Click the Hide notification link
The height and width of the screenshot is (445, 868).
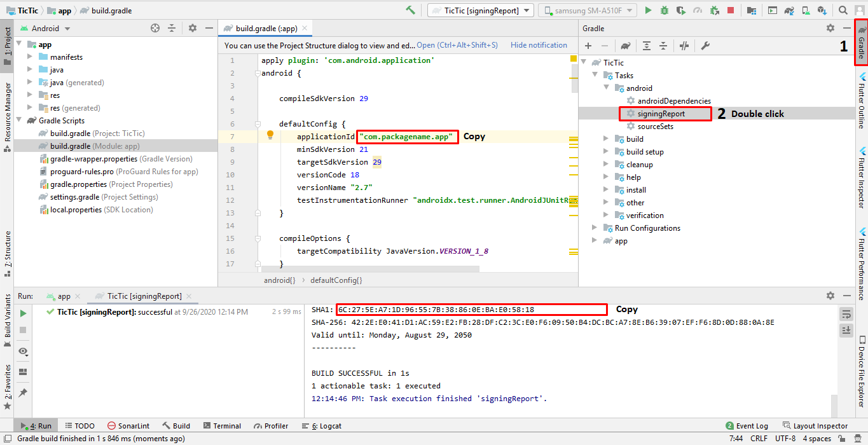[x=539, y=45]
